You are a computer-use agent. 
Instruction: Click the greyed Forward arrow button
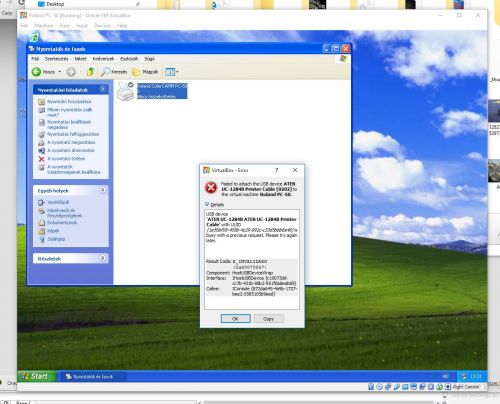point(71,72)
